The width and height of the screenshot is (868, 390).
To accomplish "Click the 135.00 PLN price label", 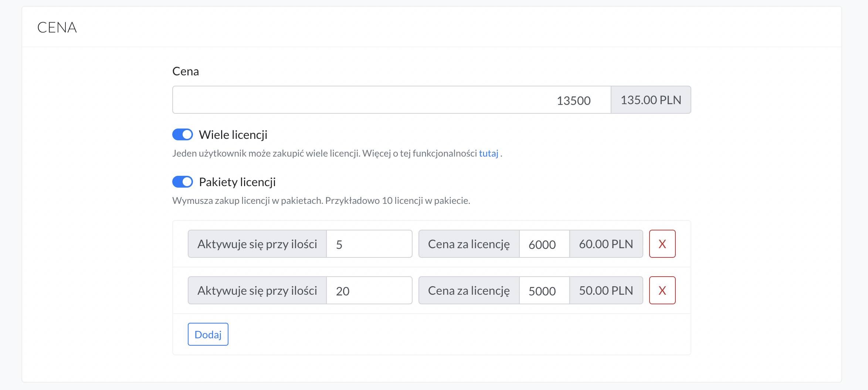I will click(x=651, y=100).
